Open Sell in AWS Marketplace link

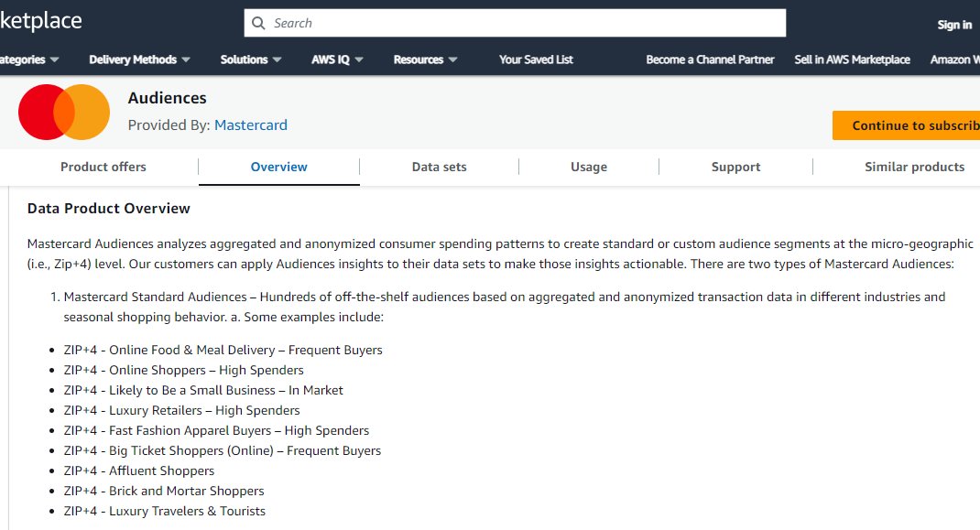point(852,59)
